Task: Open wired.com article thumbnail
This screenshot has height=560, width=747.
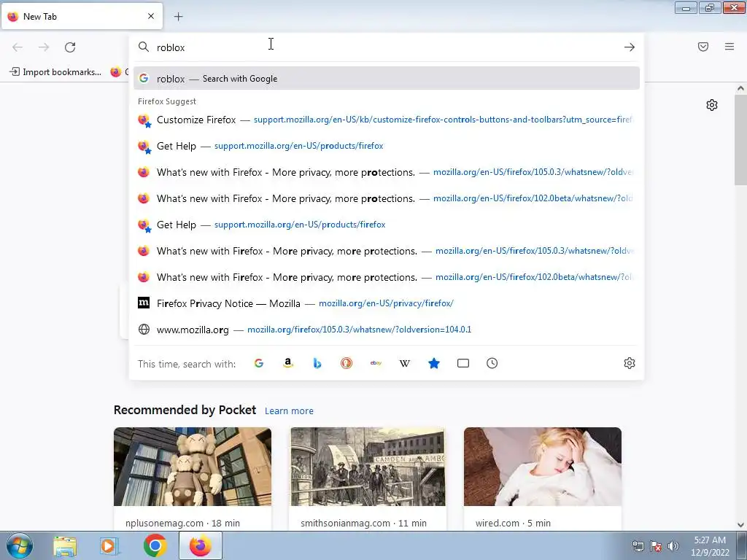Action: [543, 467]
